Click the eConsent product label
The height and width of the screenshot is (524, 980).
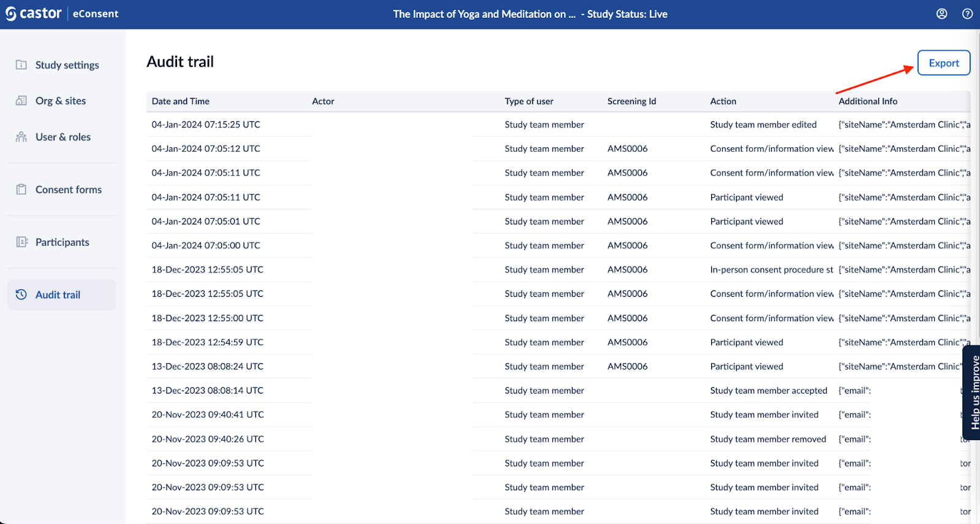coord(96,13)
